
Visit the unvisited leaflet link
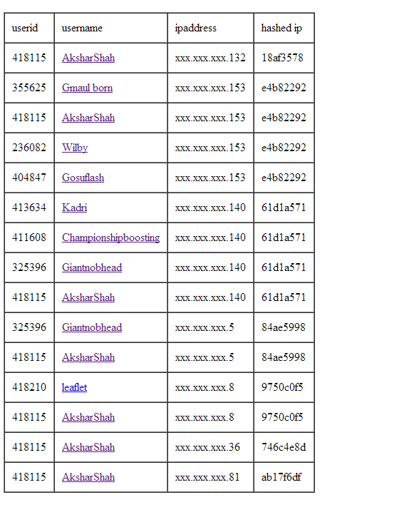click(x=74, y=387)
